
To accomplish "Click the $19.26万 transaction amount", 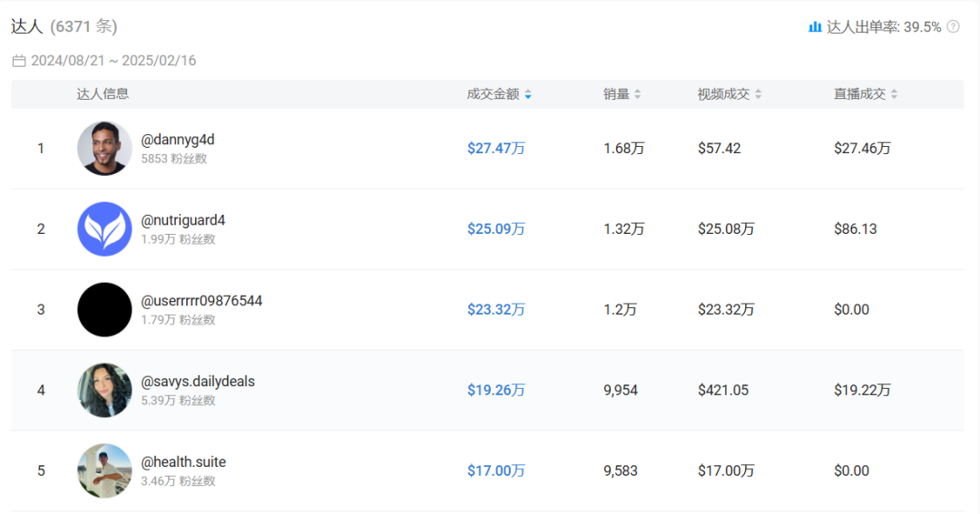I will click(x=496, y=390).
